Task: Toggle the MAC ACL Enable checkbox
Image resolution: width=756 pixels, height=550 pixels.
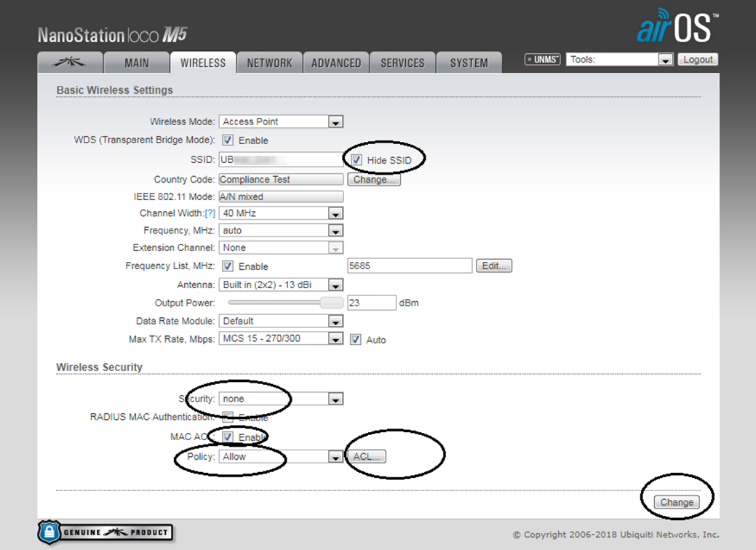Action: point(228,437)
